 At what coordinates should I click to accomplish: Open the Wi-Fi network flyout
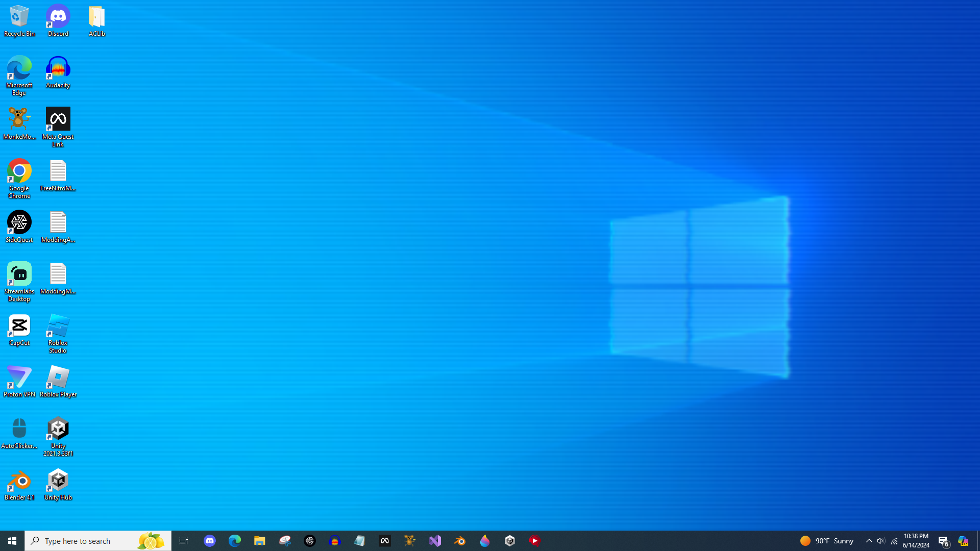pos(894,541)
